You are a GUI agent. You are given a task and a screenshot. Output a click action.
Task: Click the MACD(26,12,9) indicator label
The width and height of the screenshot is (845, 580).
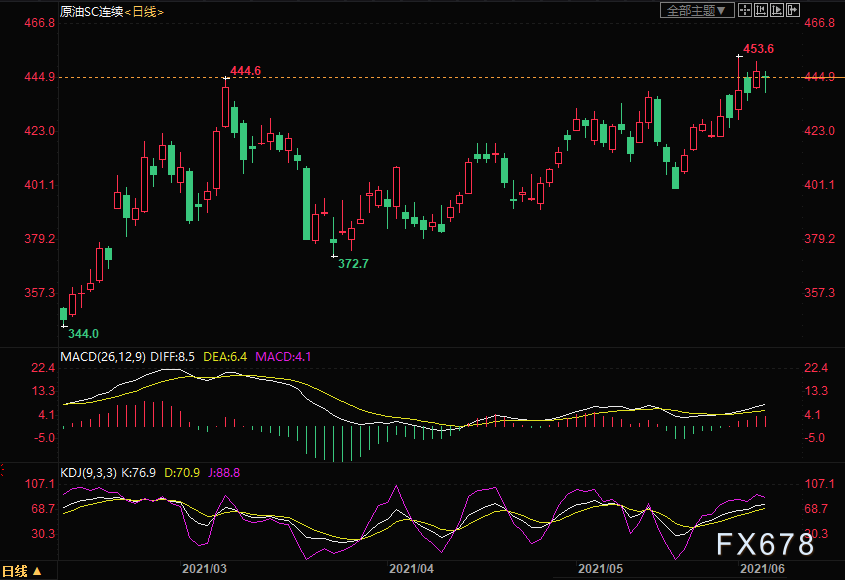pyautogui.click(x=101, y=356)
